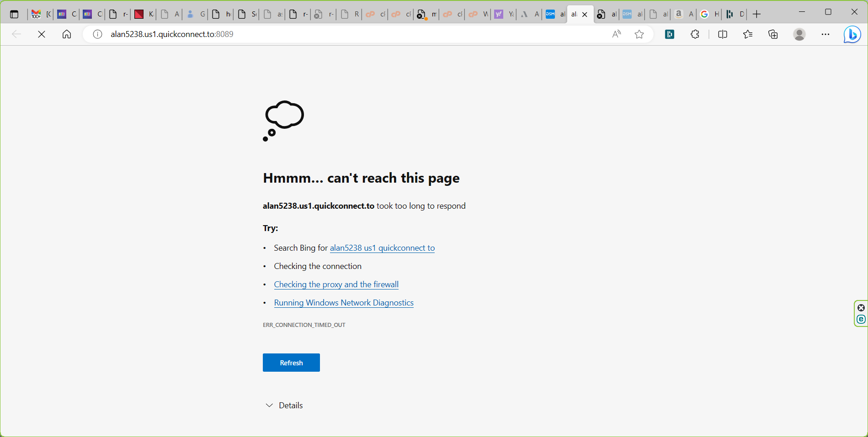
Task: Stop loading the page
Action: click(x=42, y=34)
